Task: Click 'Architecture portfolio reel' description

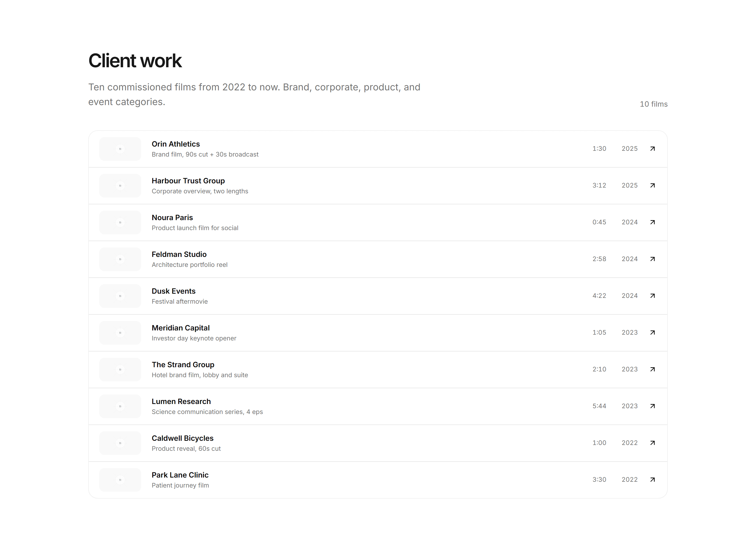Action: (189, 265)
